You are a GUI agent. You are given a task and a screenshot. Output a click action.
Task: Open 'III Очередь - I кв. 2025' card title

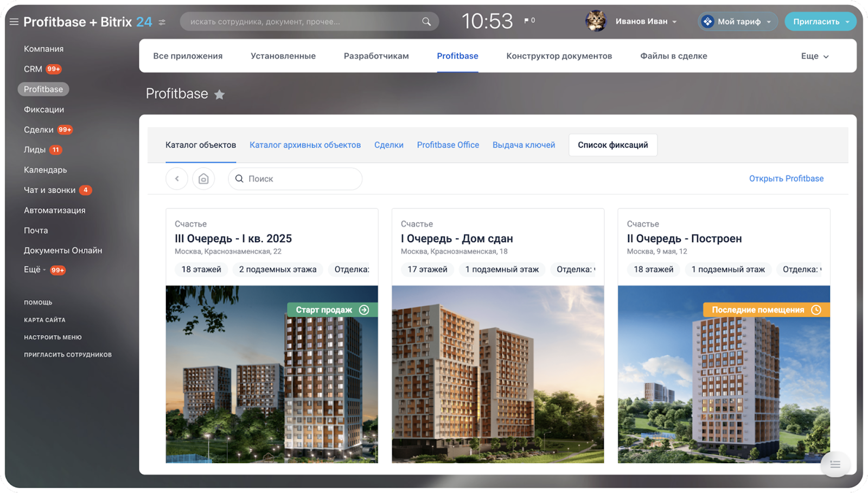click(233, 238)
